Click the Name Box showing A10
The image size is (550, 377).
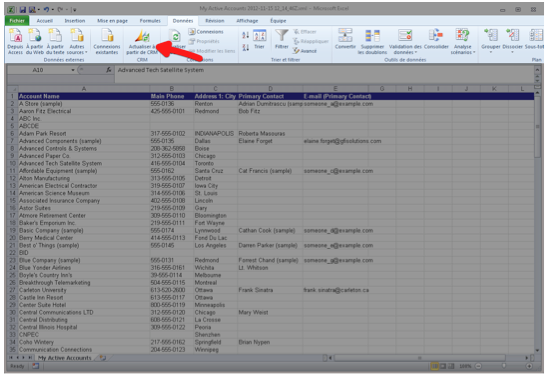coord(38,70)
